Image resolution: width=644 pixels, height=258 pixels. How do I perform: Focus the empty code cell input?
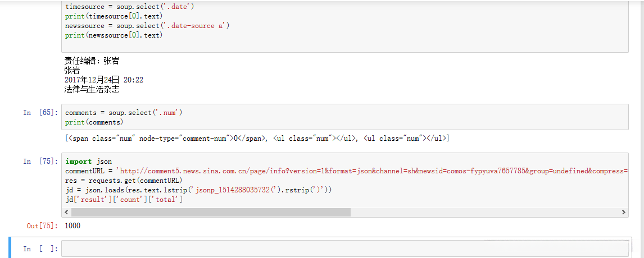tap(344, 248)
